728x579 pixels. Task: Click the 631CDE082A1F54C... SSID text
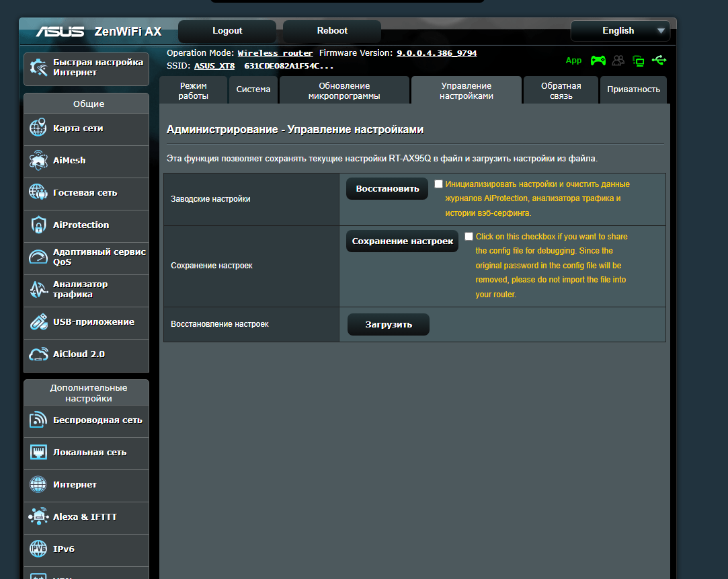[x=289, y=66]
